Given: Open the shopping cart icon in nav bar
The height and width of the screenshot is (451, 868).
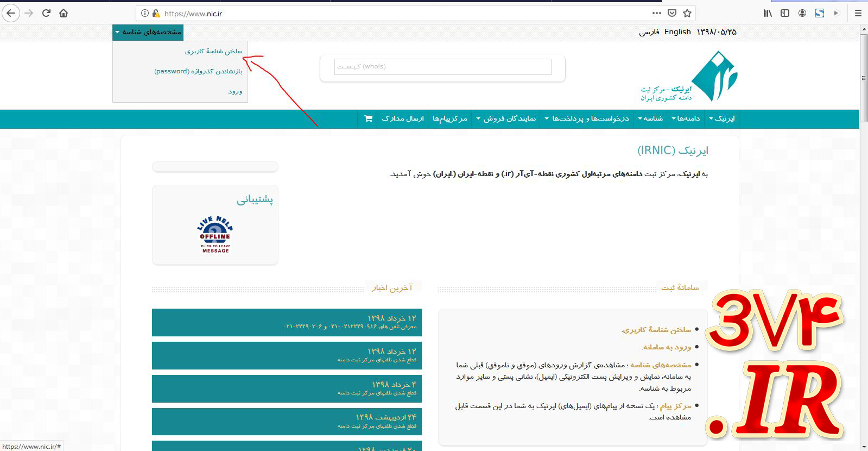Looking at the screenshot, I should [369, 118].
